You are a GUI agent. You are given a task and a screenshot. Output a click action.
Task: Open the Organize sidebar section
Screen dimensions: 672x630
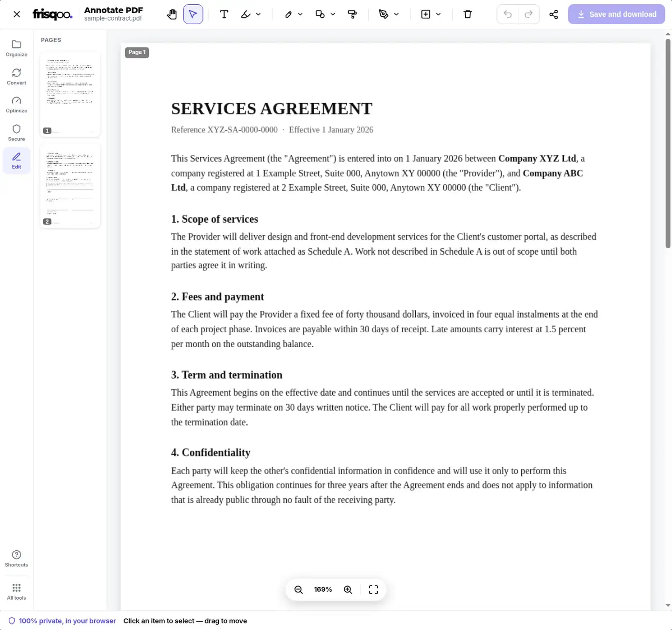[x=16, y=49]
